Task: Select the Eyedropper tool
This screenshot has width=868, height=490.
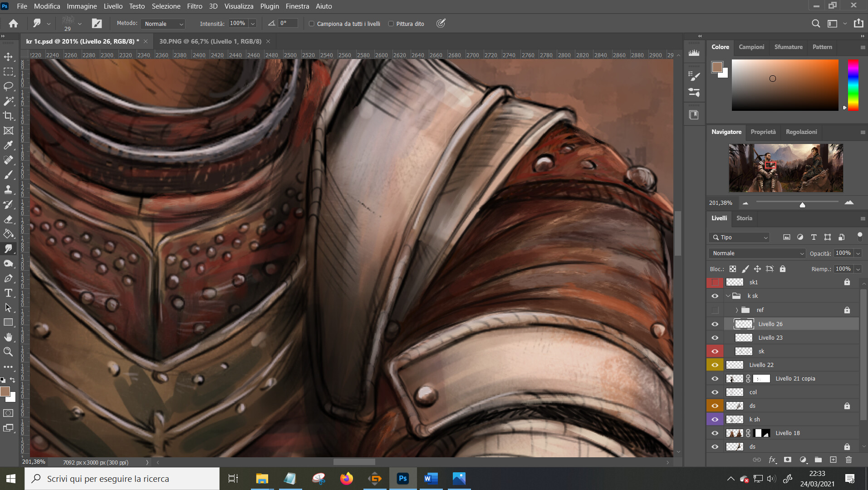Action: 8,145
